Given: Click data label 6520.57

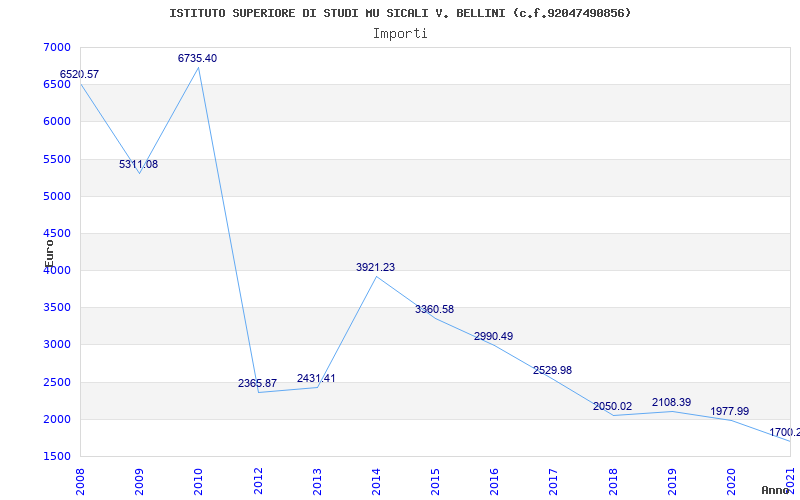Looking at the screenshot, I should 79,74.
